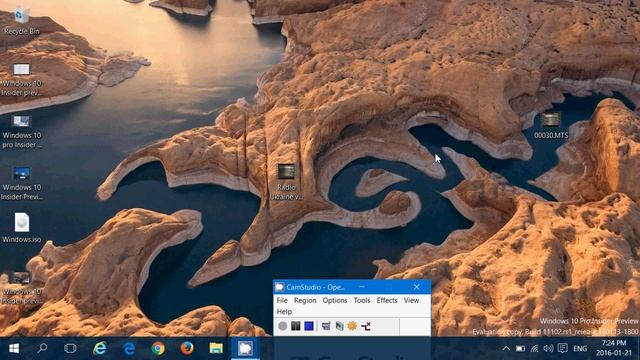Open the File menu in CamStudio
640x360 pixels.
click(282, 300)
